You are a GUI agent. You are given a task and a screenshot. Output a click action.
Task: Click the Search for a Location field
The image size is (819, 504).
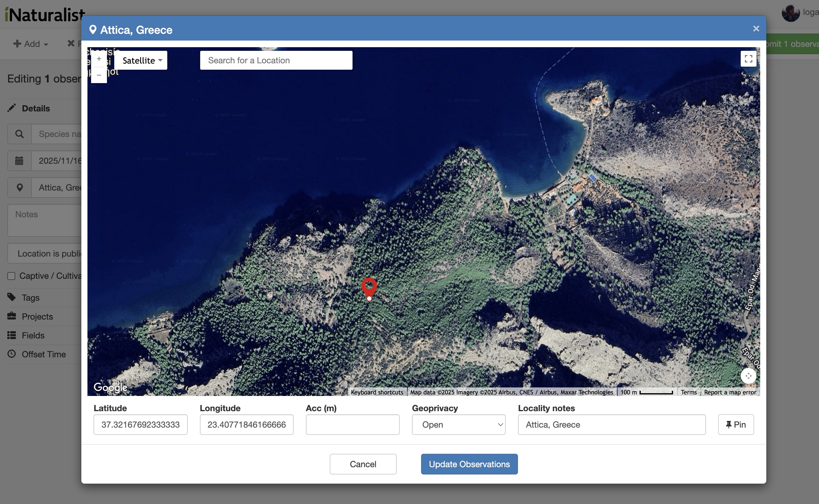tap(276, 60)
